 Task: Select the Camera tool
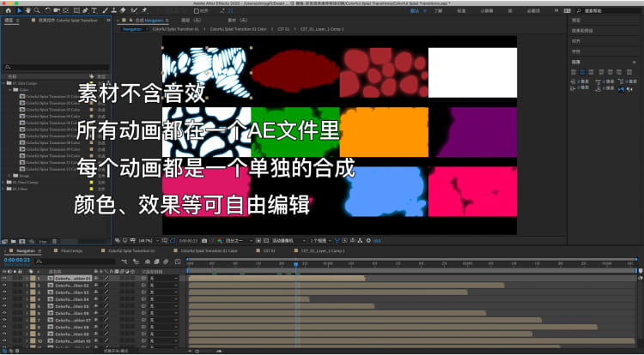click(57, 10)
